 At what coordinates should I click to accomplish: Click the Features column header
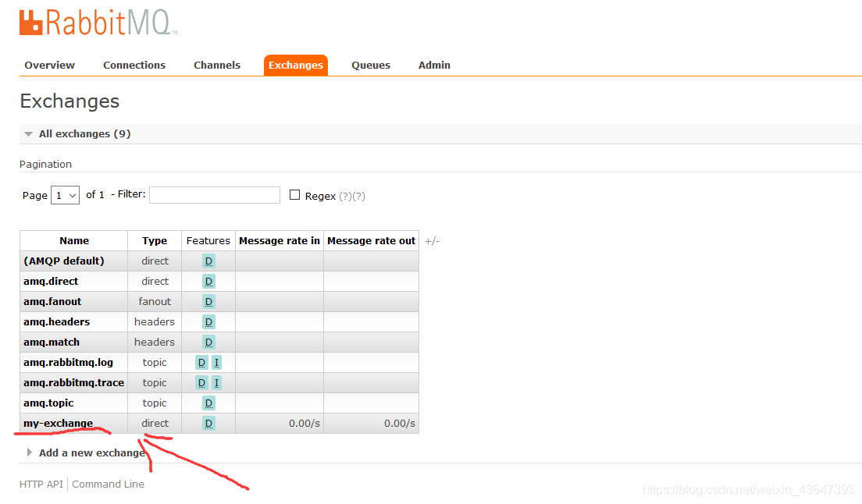[x=208, y=240]
